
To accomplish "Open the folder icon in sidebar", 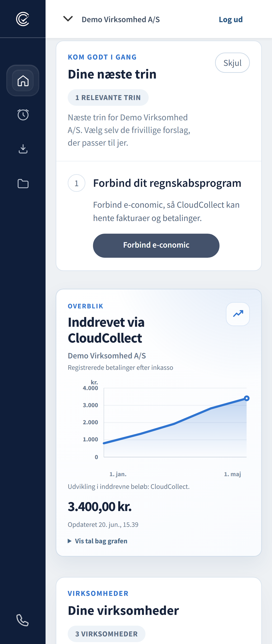I will (x=23, y=183).
